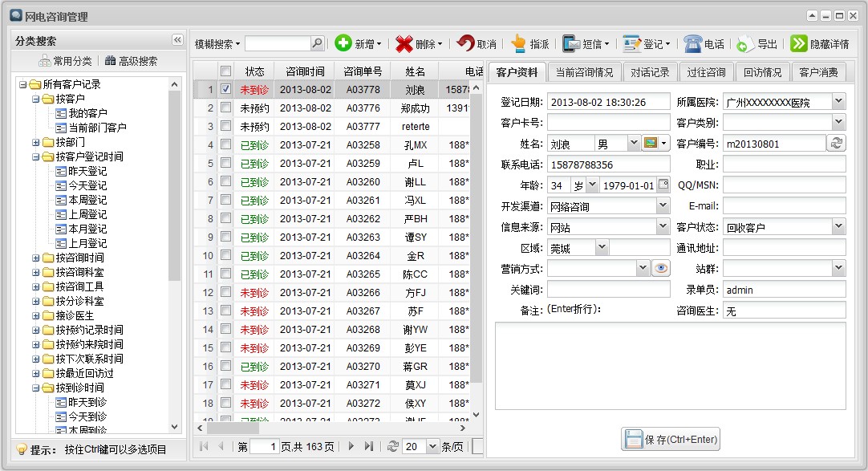The image size is (868, 471).
Task: Click the 高级搜索 binoculars icon
Action: (x=110, y=61)
